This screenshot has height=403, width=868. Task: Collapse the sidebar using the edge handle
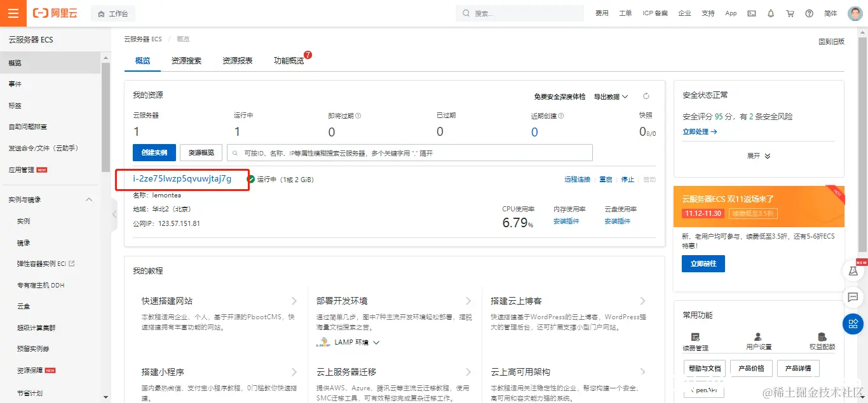[x=114, y=215]
